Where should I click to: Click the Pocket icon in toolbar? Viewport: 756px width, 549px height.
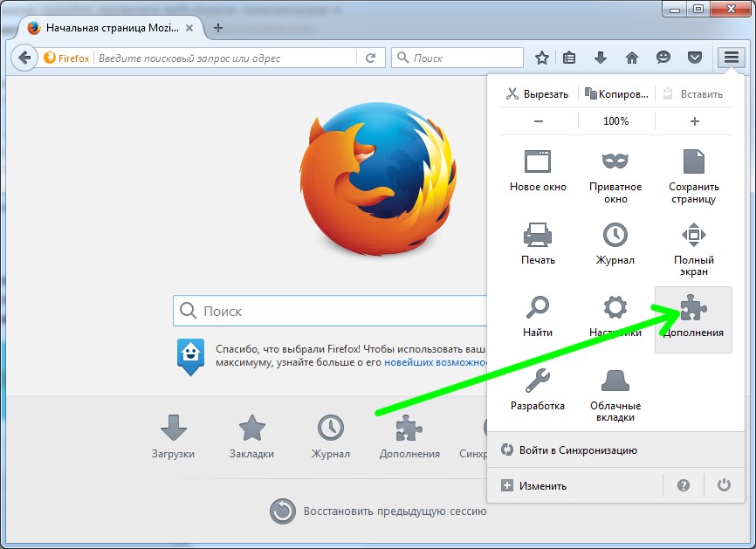tap(694, 58)
